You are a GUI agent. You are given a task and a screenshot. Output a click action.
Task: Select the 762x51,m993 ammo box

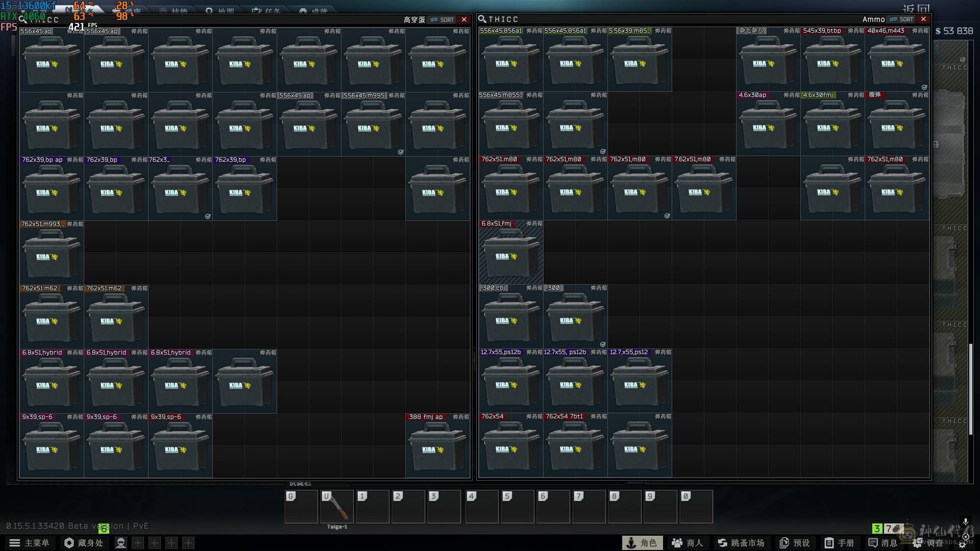click(52, 253)
